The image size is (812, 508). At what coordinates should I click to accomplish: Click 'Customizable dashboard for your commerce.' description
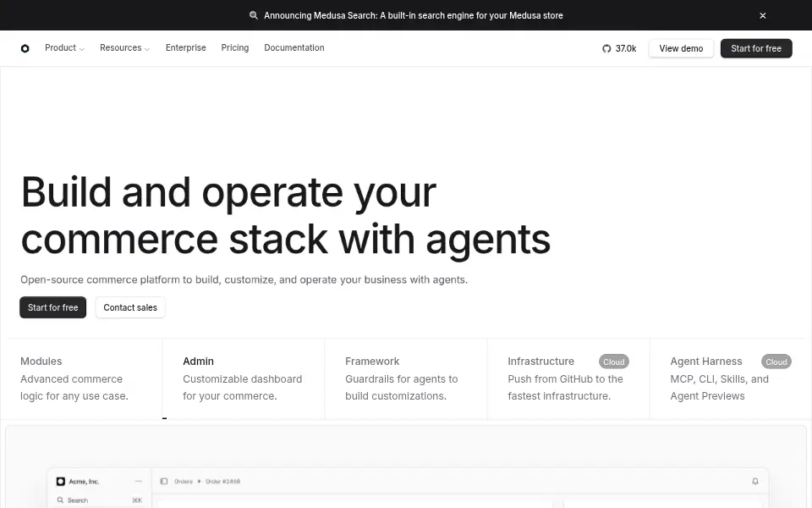click(x=243, y=388)
